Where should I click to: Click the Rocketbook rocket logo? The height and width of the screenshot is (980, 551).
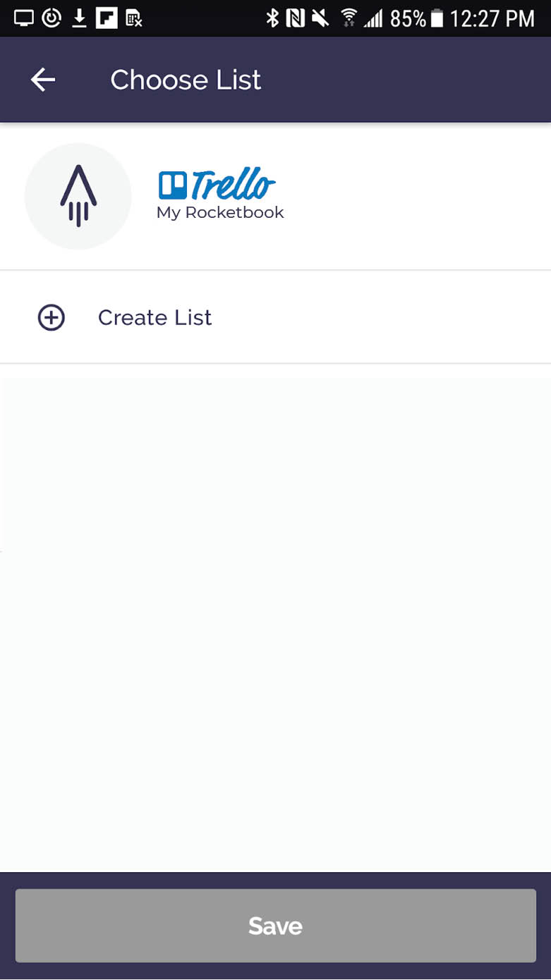(78, 196)
